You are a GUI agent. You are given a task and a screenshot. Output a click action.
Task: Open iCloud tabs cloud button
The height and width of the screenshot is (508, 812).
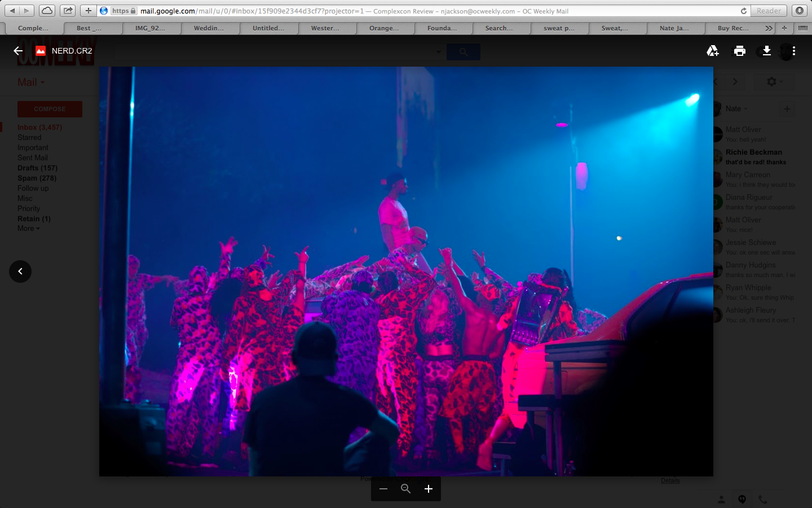tap(47, 11)
